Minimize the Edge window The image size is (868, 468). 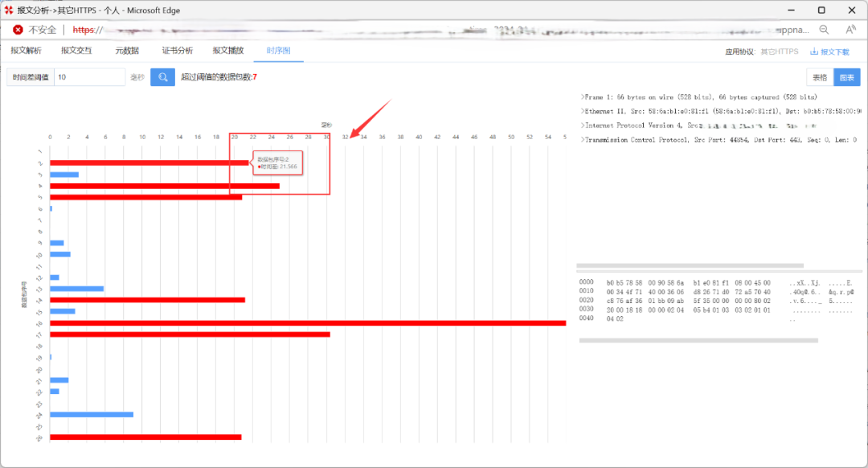point(791,10)
